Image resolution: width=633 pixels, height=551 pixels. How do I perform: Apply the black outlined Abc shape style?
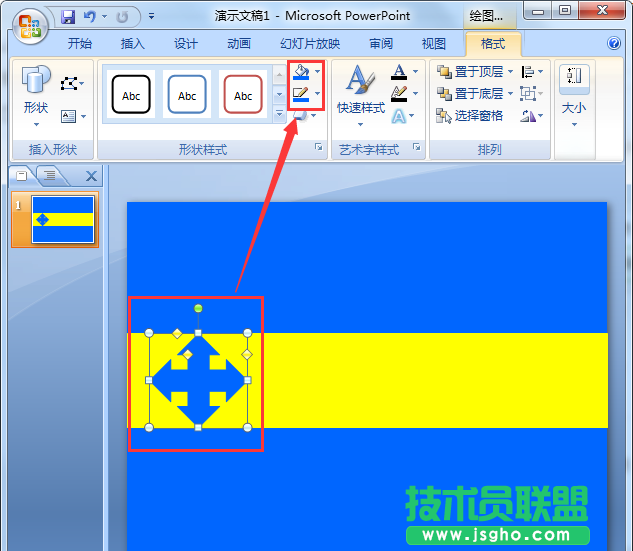131,96
